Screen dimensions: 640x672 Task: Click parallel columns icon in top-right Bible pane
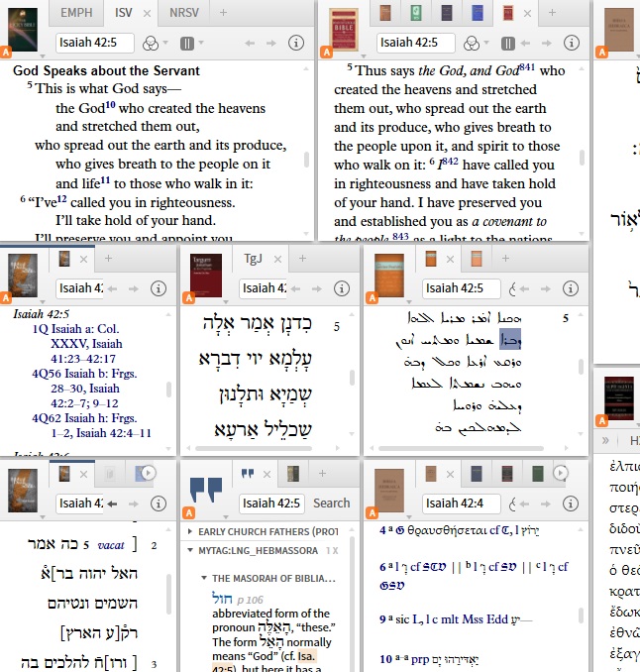pos(507,43)
